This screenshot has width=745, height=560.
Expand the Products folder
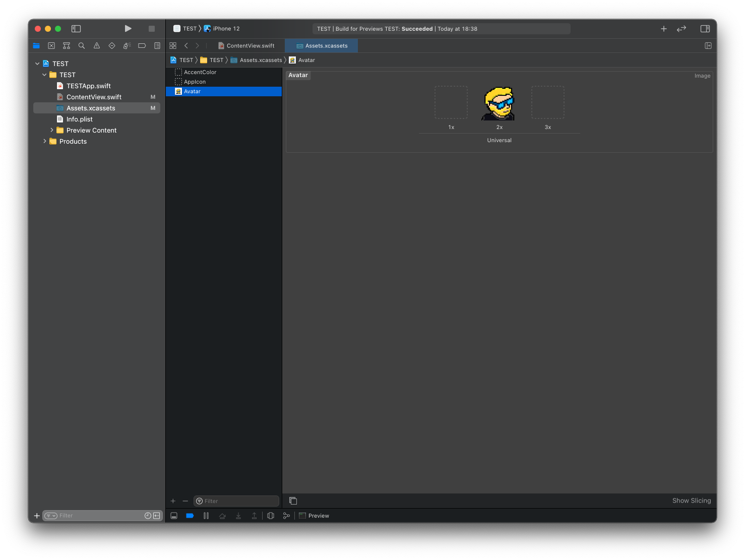(45, 141)
